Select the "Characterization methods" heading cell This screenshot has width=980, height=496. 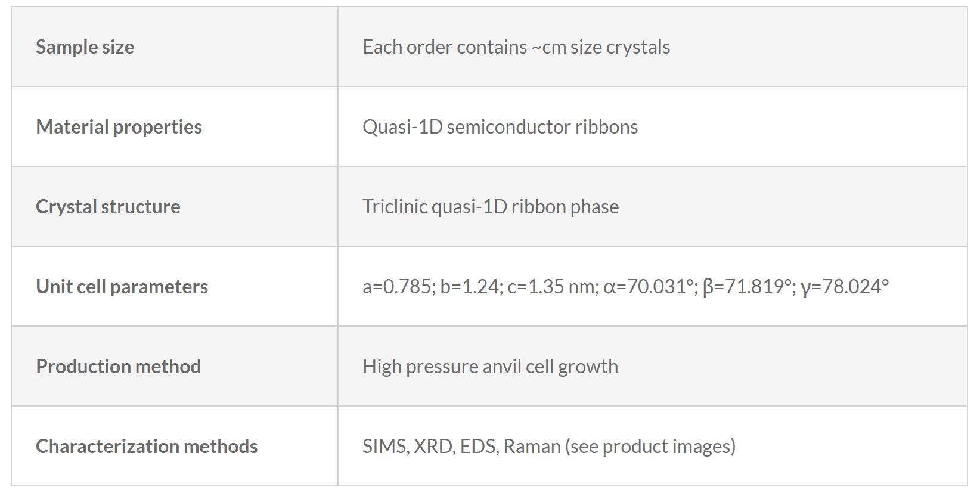click(147, 447)
